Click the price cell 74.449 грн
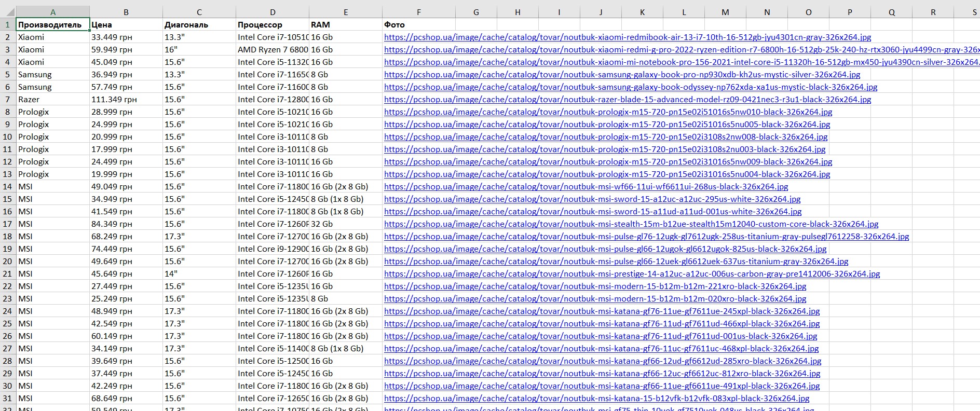This screenshot has width=980, height=411. (x=126, y=249)
